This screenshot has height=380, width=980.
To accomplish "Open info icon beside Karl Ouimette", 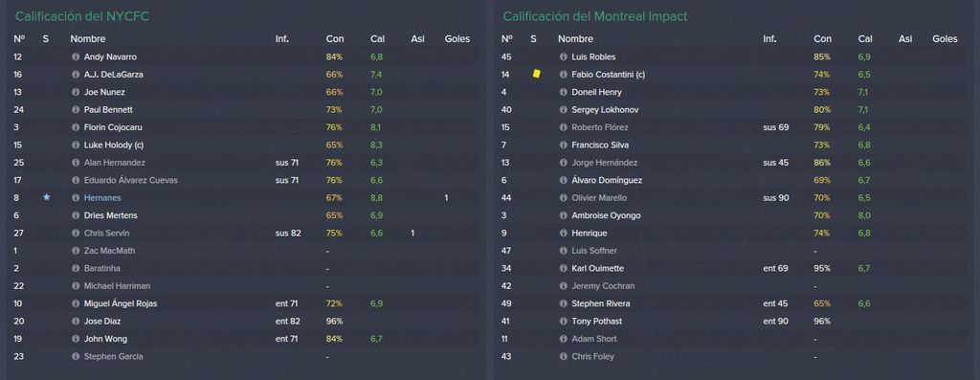I will 563,268.
